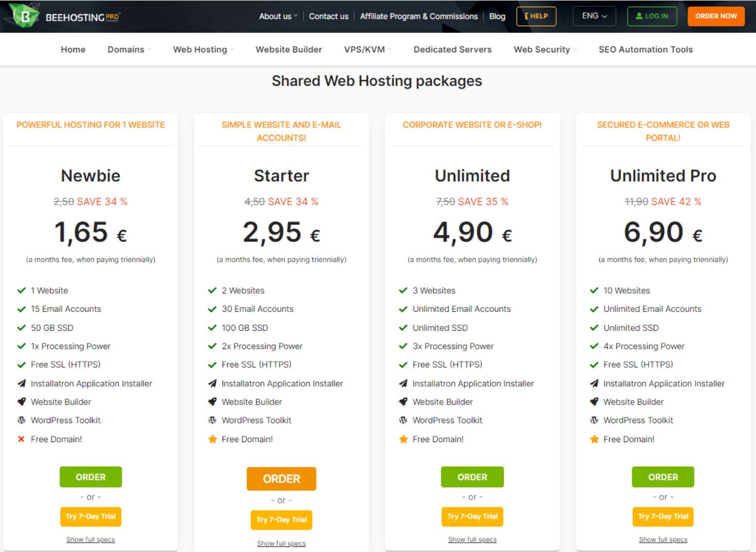
Task: Expand the VPS/KVM dropdown
Action: point(366,49)
